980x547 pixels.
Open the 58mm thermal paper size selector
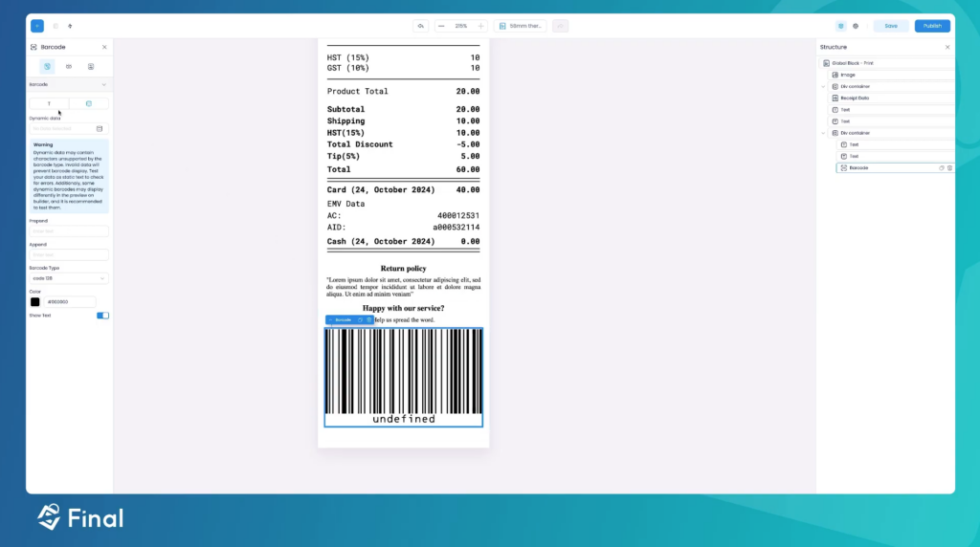pyautogui.click(x=520, y=26)
